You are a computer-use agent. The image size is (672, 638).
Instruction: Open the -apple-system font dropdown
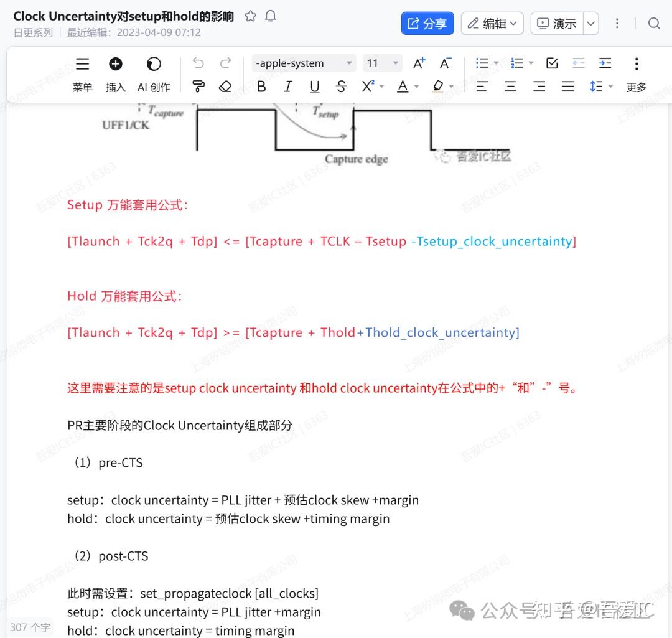click(304, 63)
